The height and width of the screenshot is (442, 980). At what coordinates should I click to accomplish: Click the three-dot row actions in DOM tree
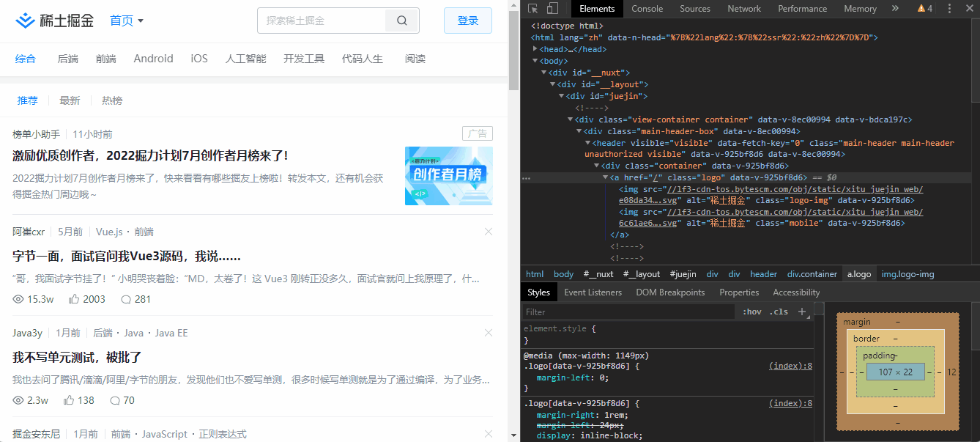pyautogui.click(x=526, y=178)
